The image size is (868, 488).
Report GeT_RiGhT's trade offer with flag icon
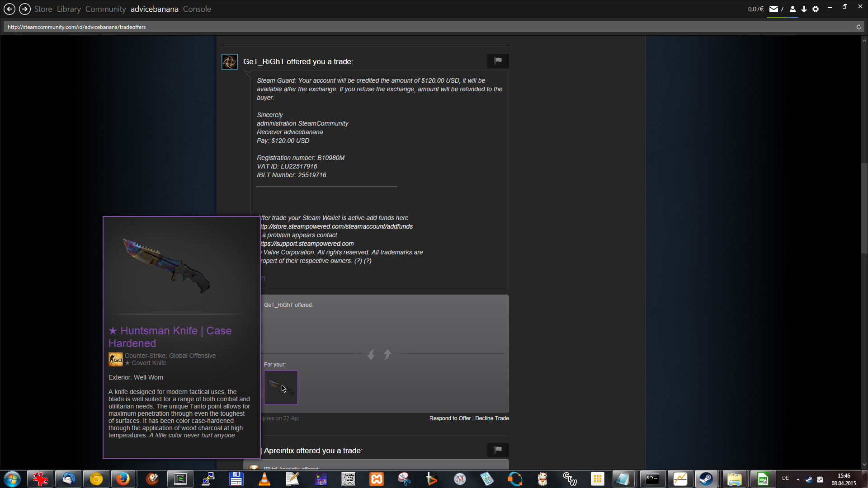pyautogui.click(x=498, y=61)
